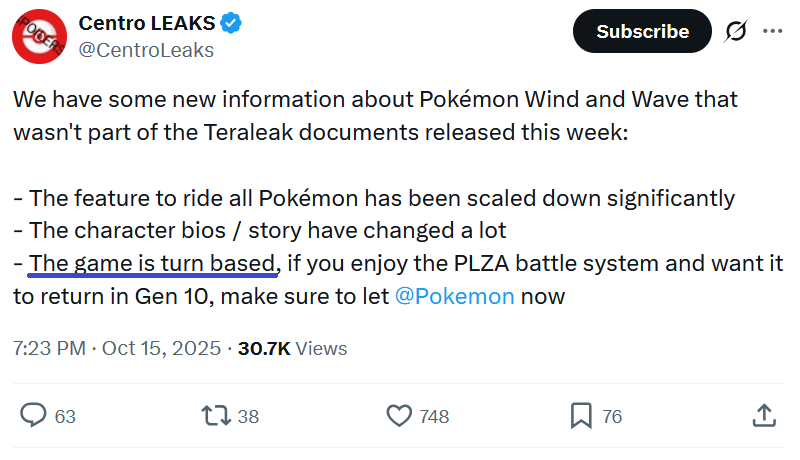Open the three-dot more options menu

(773, 31)
